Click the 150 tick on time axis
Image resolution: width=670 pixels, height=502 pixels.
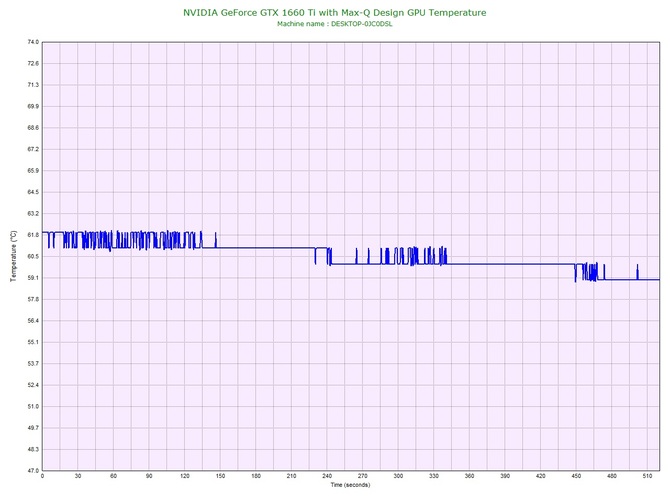point(220,476)
